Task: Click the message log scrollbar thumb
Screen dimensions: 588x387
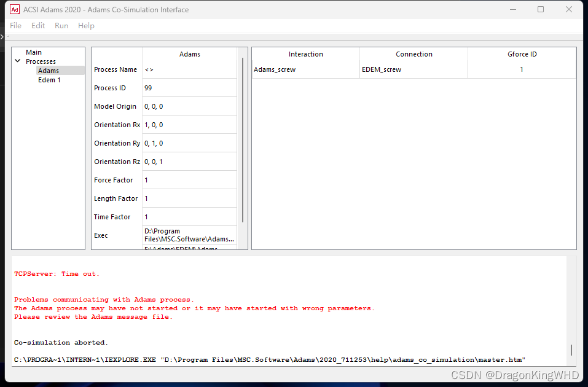Action: pos(571,350)
